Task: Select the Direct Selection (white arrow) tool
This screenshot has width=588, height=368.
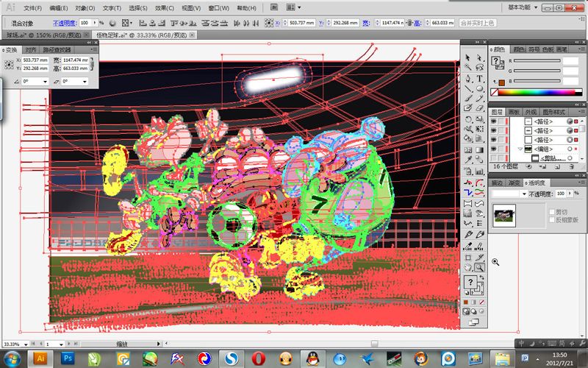Action: click(x=479, y=57)
